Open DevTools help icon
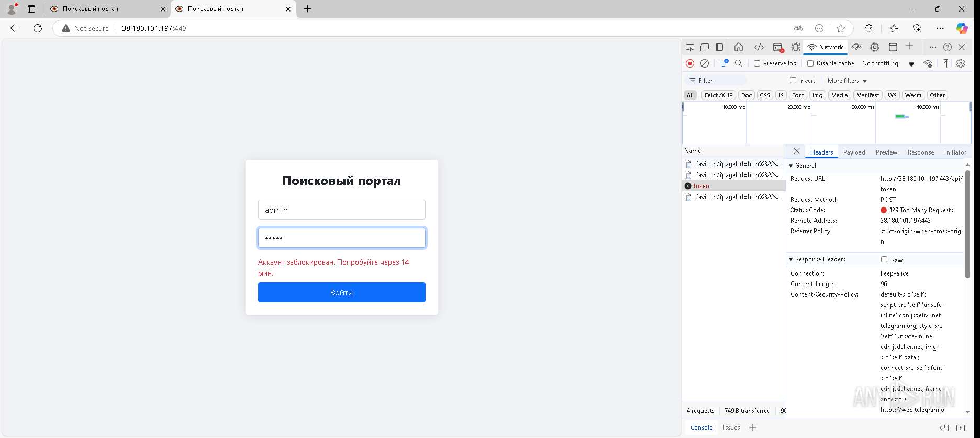 tap(948, 47)
